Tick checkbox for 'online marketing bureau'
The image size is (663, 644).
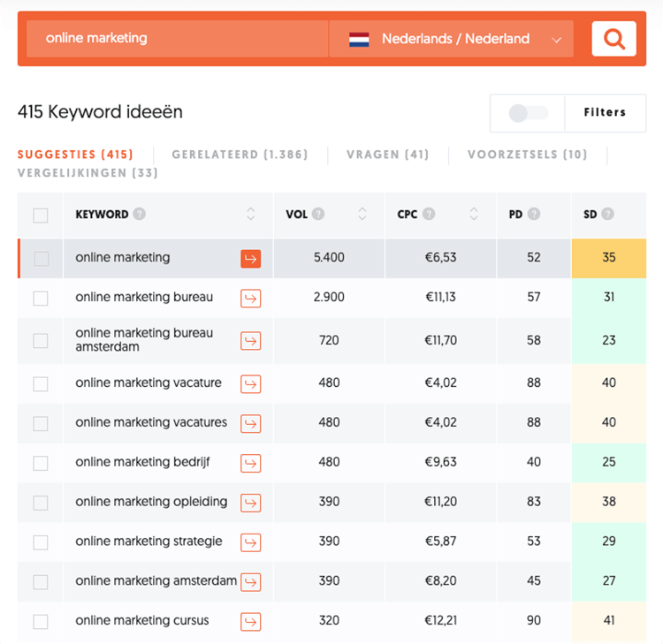41,299
